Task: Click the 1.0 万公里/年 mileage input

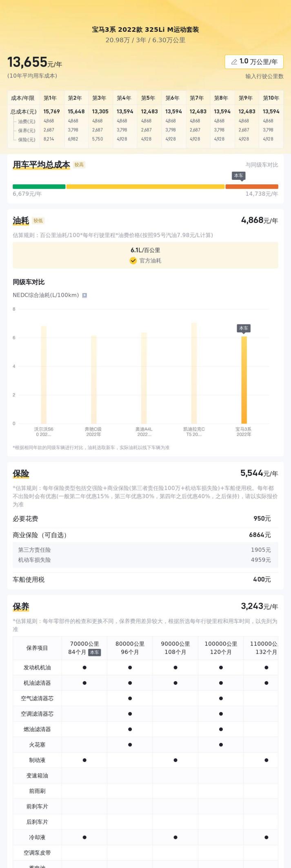Action: coord(254,62)
